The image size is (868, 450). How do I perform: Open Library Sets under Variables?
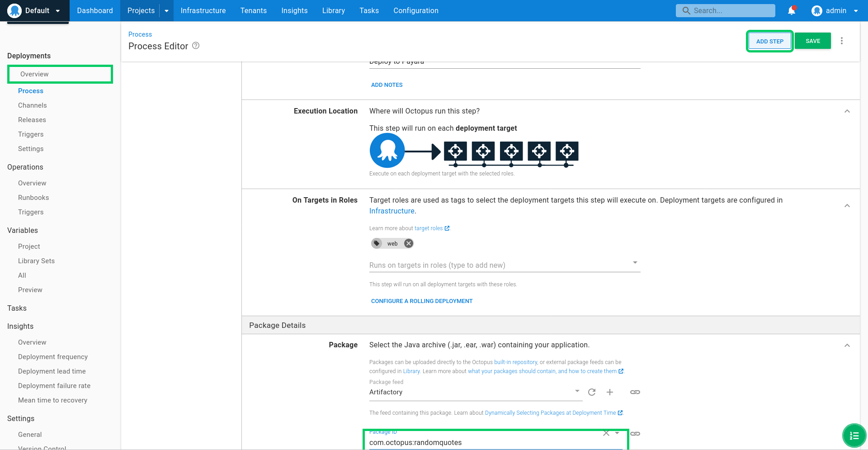click(36, 261)
